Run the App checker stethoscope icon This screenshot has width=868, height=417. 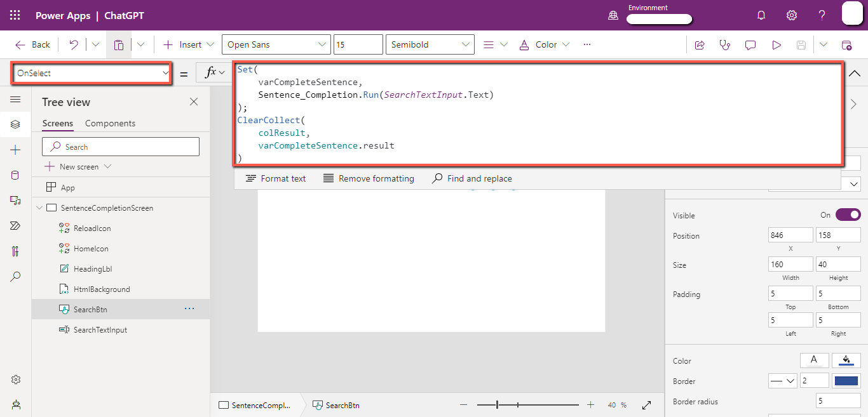pyautogui.click(x=725, y=44)
